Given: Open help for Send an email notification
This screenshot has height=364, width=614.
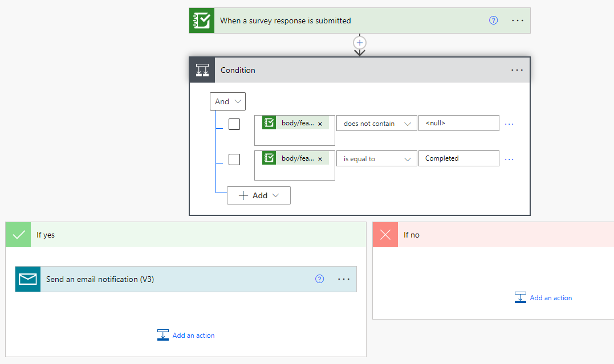Looking at the screenshot, I should 320,279.
